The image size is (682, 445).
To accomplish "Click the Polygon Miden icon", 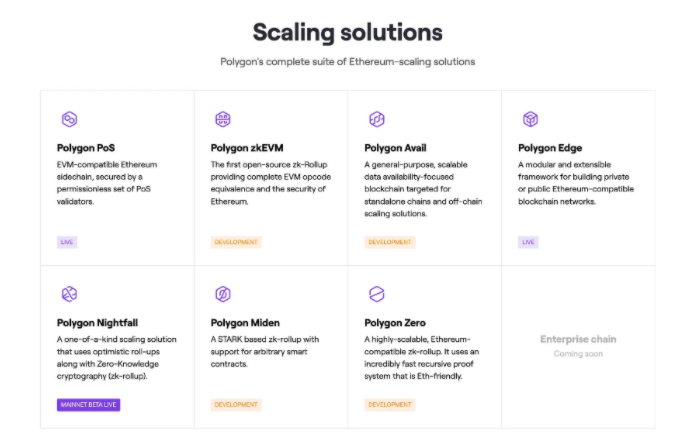I will click(223, 294).
